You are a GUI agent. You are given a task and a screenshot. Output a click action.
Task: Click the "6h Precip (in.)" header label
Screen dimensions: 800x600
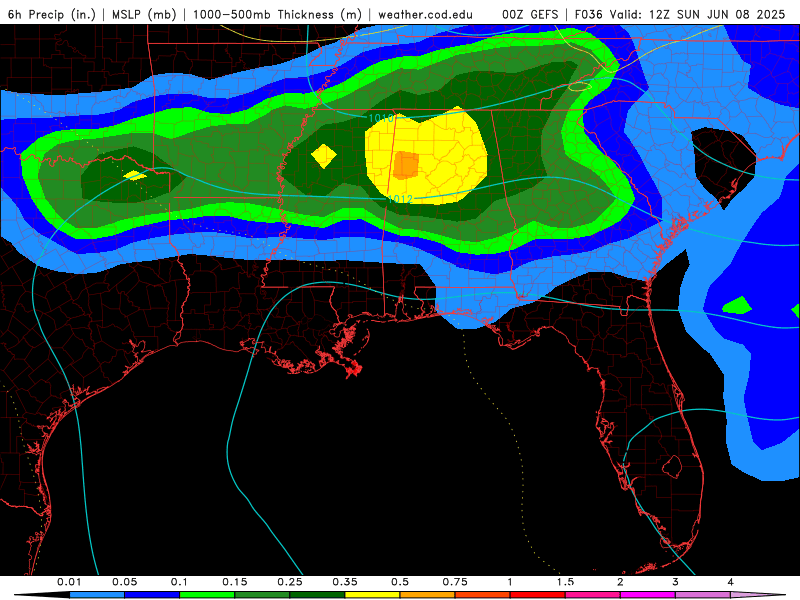[52, 14]
